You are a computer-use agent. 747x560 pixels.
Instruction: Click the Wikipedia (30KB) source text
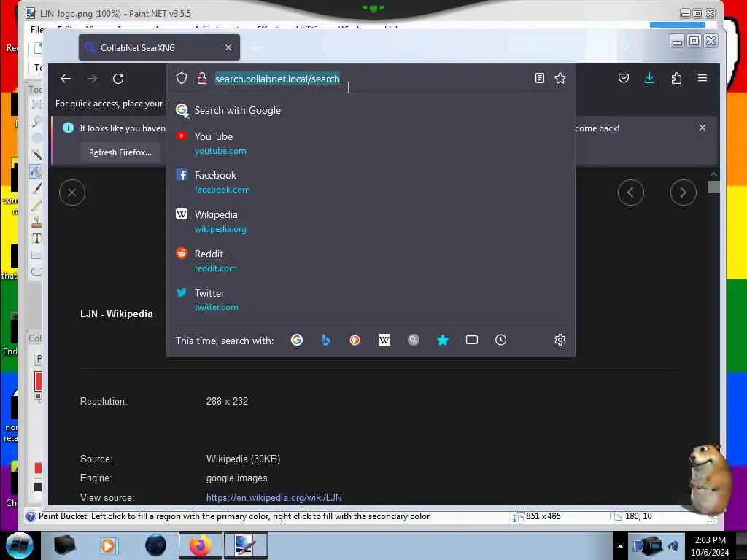(243, 459)
